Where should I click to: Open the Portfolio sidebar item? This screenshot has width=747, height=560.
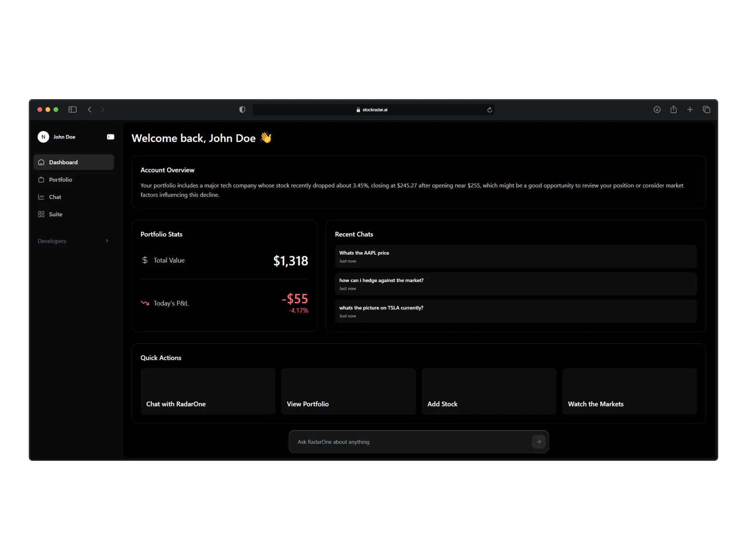60,180
